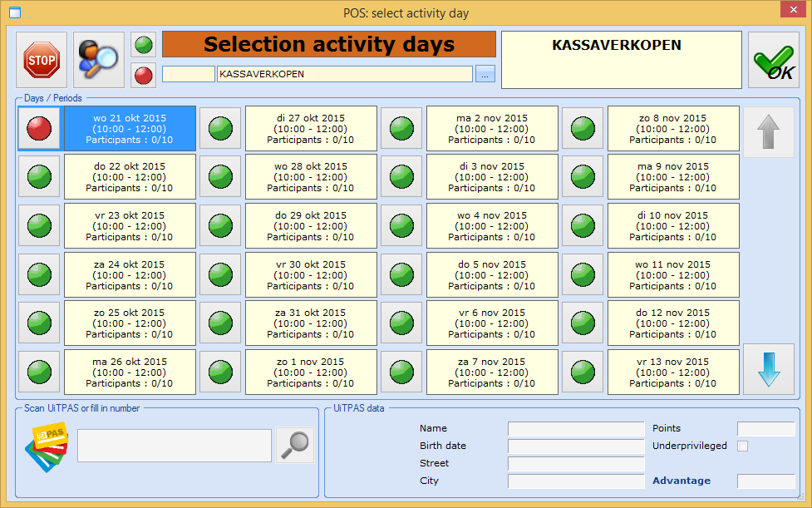
Task: Select the di 27 okt 2015 day tile
Action: (x=311, y=128)
